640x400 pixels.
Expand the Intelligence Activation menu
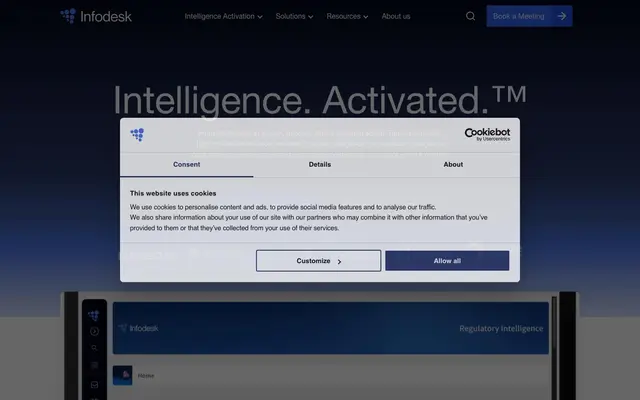click(x=223, y=16)
